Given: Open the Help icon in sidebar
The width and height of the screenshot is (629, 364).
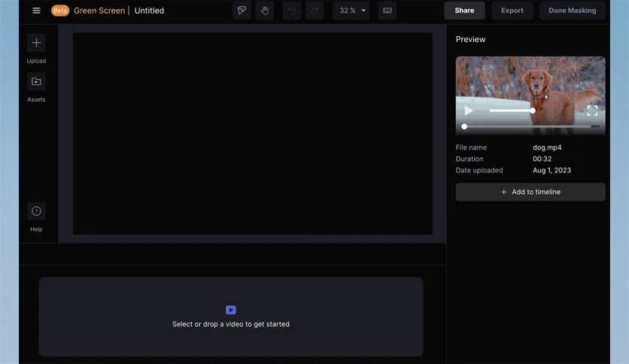Looking at the screenshot, I should [x=36, y=211].
